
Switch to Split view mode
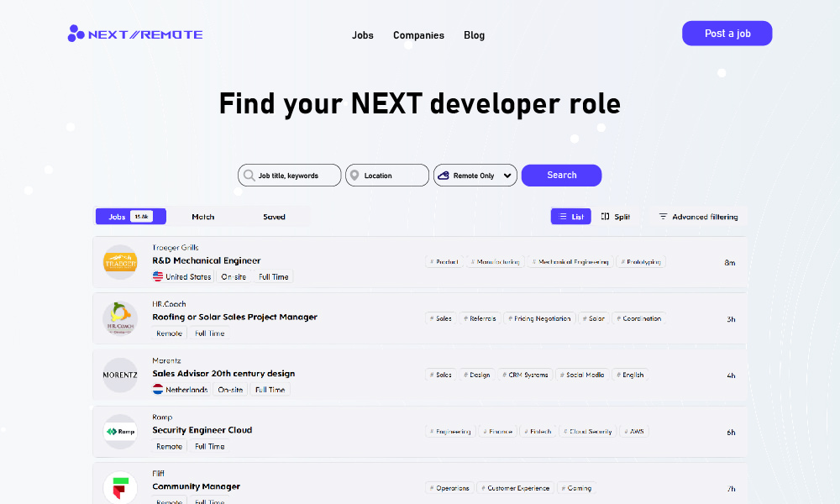click(x=616, y=216)
